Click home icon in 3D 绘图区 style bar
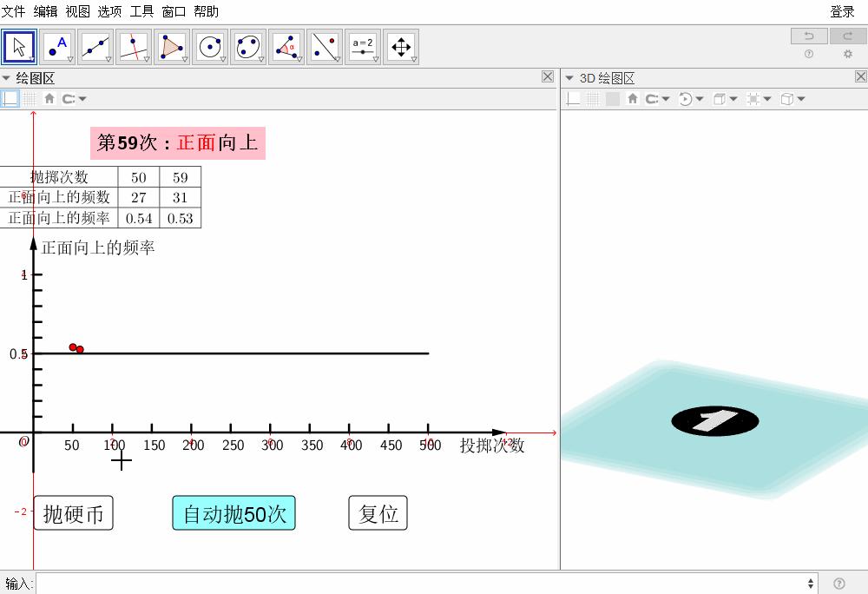868x594 pixels. point(633,98)
